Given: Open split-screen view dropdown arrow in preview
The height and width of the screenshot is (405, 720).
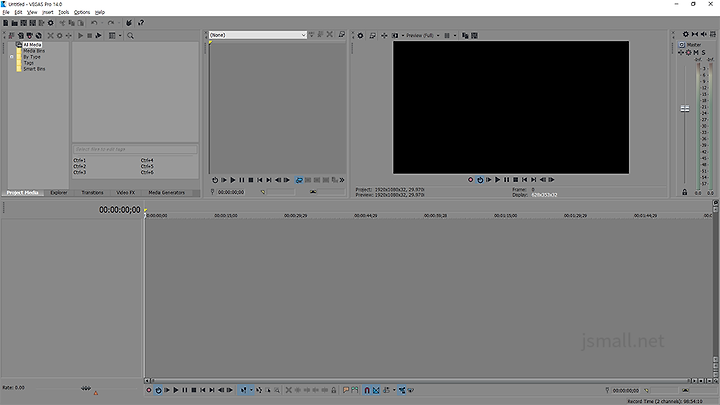Looking at the screenshot, I should click(x=403, y=35).
